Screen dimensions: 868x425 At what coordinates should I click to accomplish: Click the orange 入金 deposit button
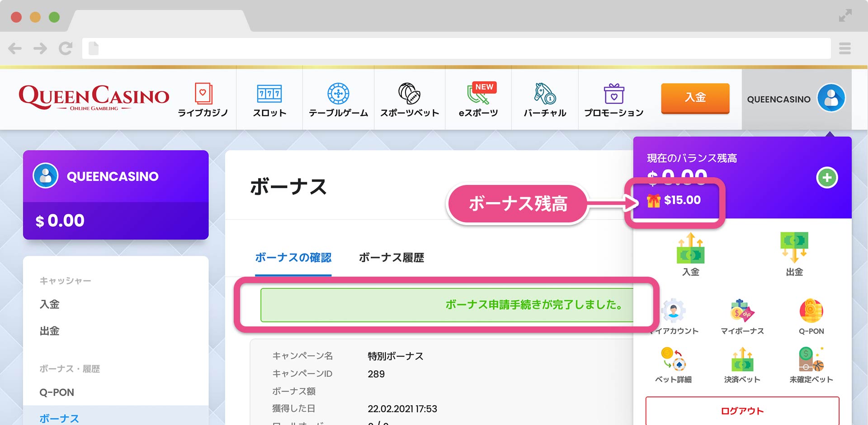695,98
